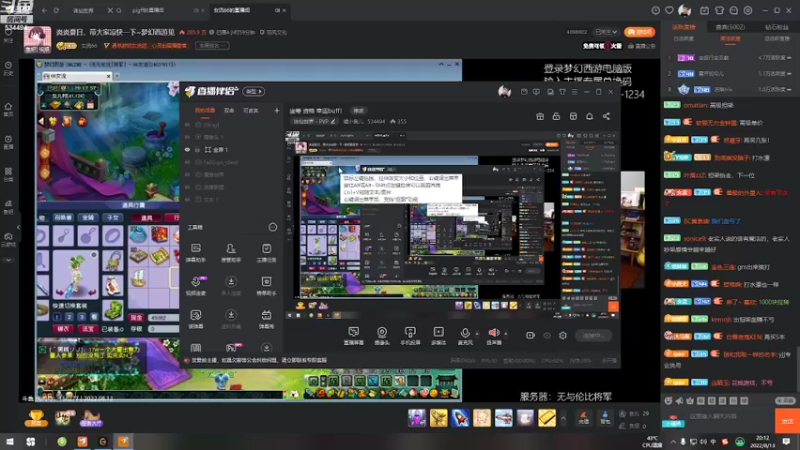The image size is (800, 450).
Task: Toggle visibility of 摄像头 1 source
Action: click(x=187, y=137)
